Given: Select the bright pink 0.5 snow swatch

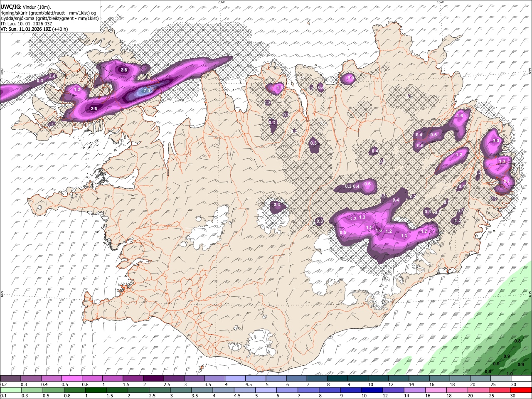Looking at the screenshot, I should [x=71, y=379].
